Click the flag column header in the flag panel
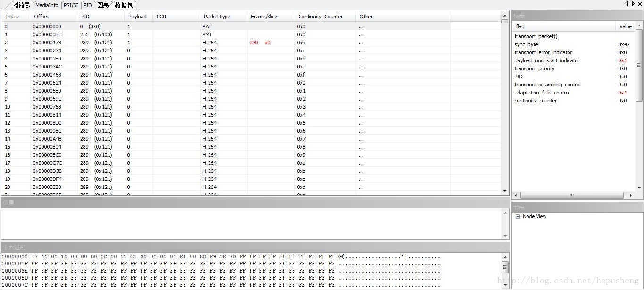 564,26
